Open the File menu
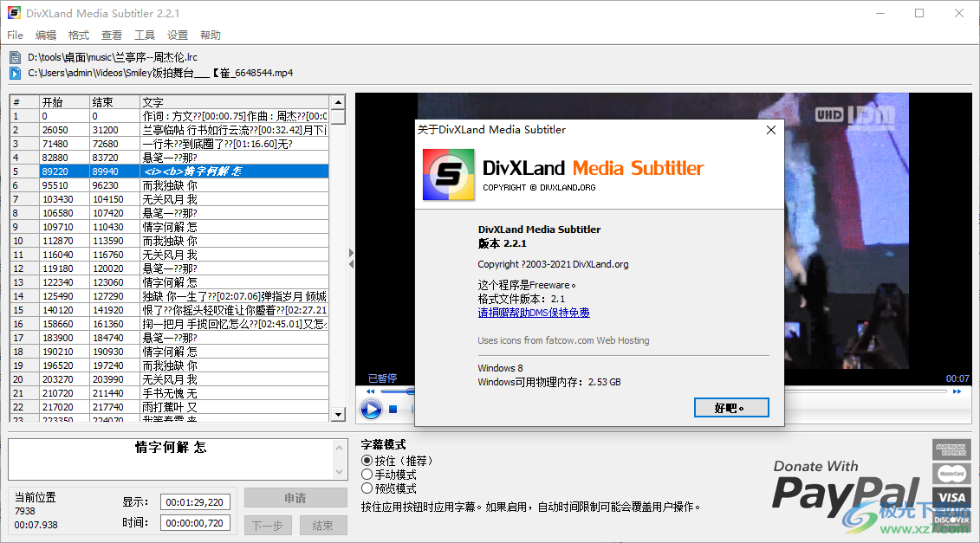Screen dimensions: 980x543 15,35
